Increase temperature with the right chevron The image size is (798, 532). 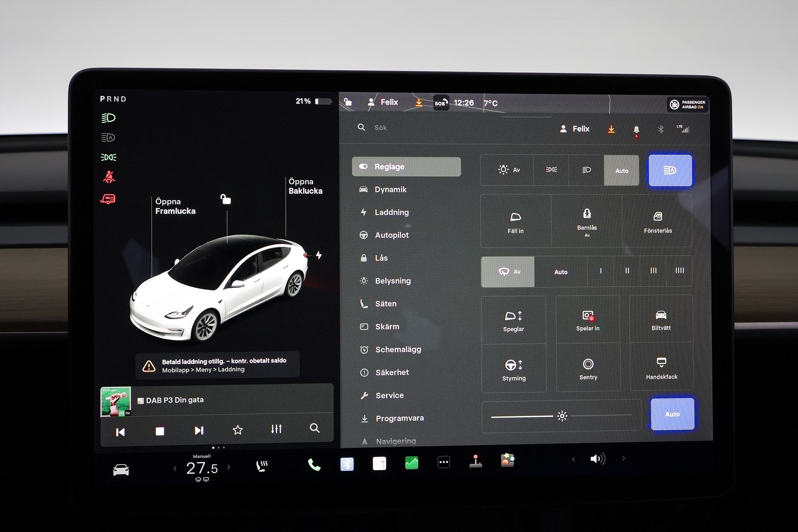pos(229,468)
